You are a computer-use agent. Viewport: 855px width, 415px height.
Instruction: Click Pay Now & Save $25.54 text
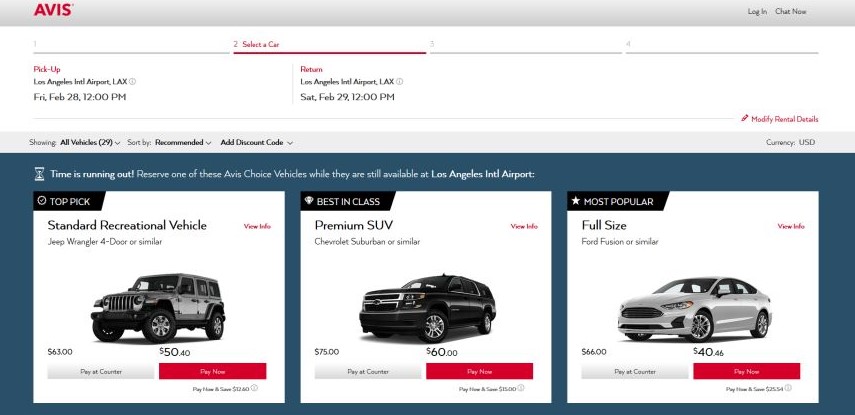pos(754,389)
